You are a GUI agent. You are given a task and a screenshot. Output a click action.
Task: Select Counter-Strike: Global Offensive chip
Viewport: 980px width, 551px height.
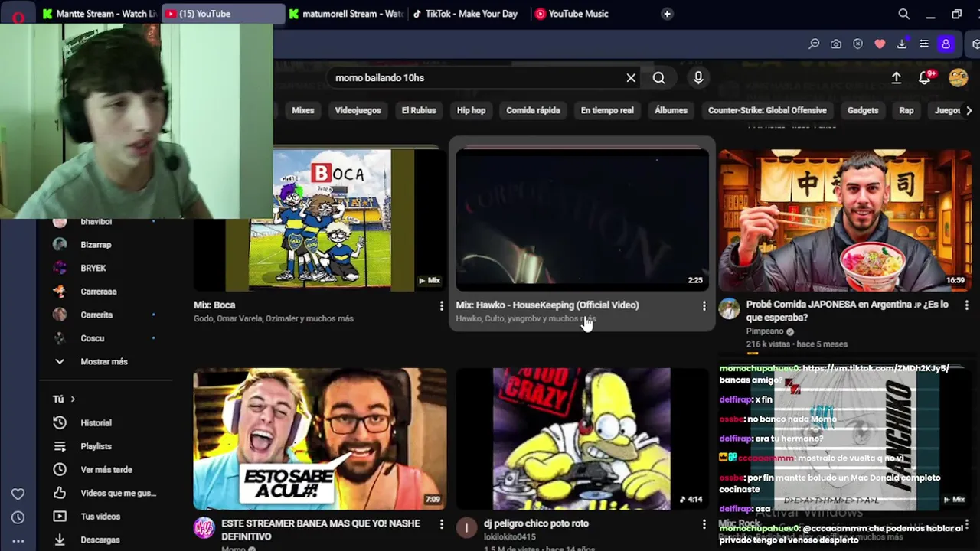pyautogui.click(x=767, y=110)
